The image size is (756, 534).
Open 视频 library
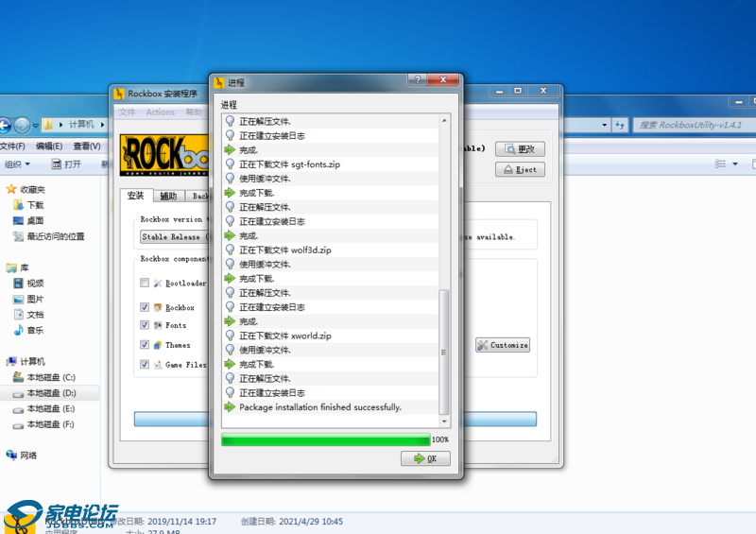click(x=35, y=284)
